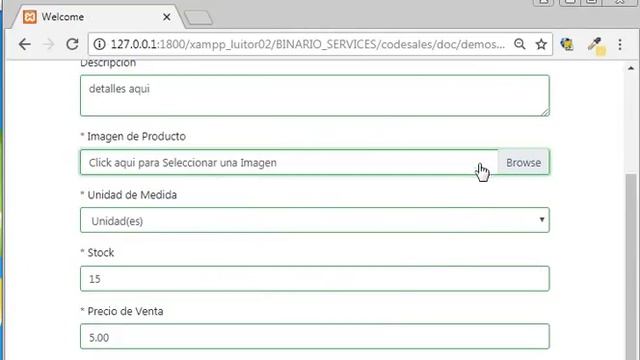Click the forward navigation arrow
This screenshot has width=640, height=360.
[x=49, y=44]
